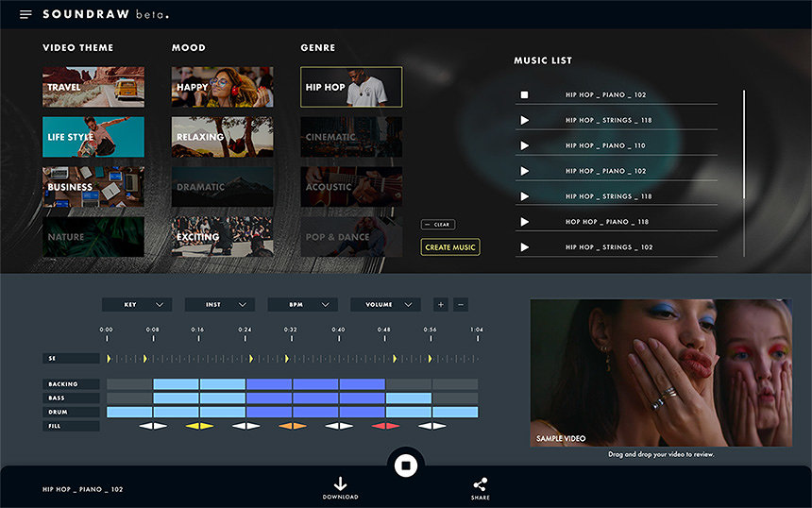Click the last white fill arrows near 0:56
Viewport: 812px width, 508px height.
431,426
